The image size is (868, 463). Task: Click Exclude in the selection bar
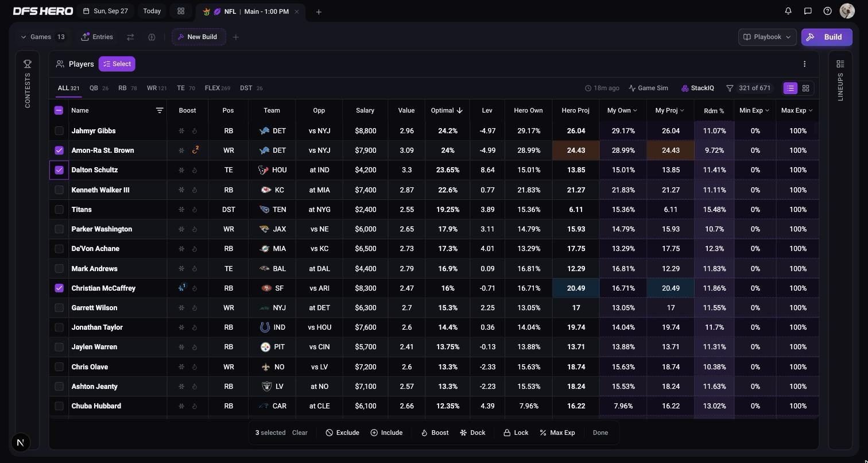tap(342, 433)
